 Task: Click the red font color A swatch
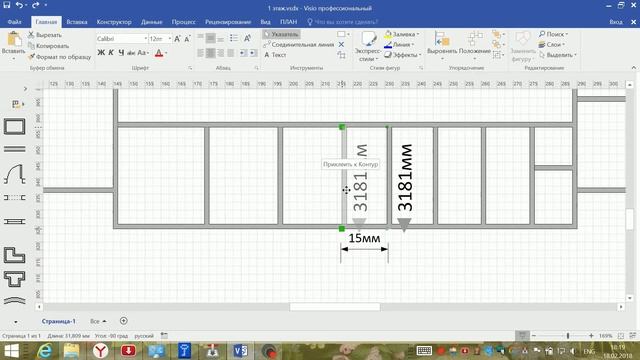[159, 53]
